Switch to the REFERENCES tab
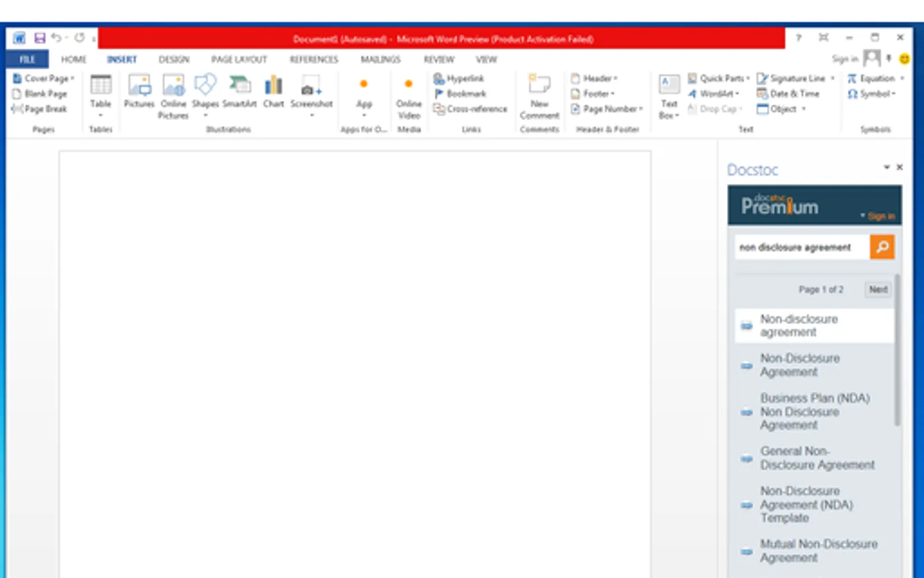This screenshot has width=924, height=578. point(314,59)
